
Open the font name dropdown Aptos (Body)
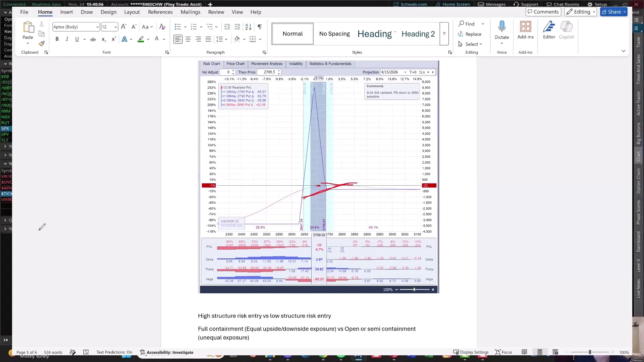tap(97, 27)
